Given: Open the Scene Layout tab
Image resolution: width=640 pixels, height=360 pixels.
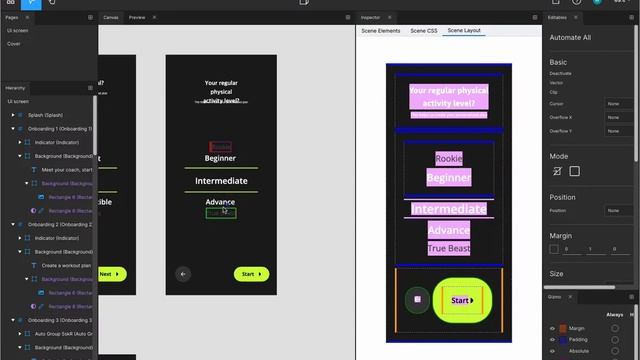Looking at the screenshot, I should click(464, 31).
